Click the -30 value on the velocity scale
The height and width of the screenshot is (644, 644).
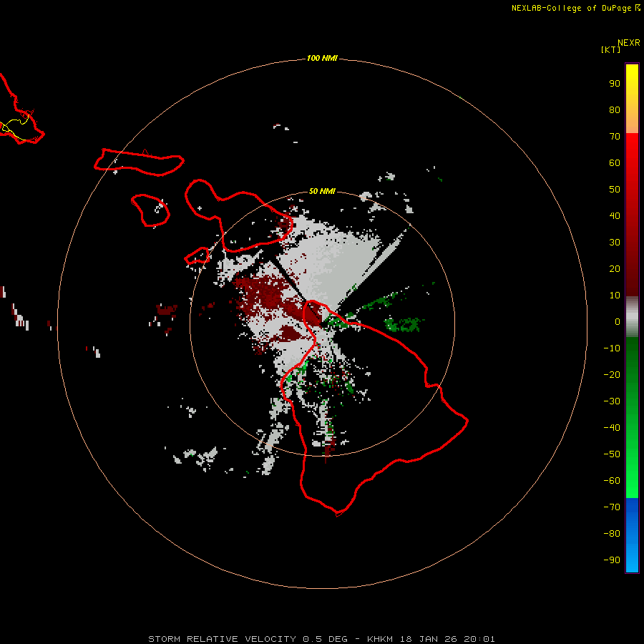612,401
